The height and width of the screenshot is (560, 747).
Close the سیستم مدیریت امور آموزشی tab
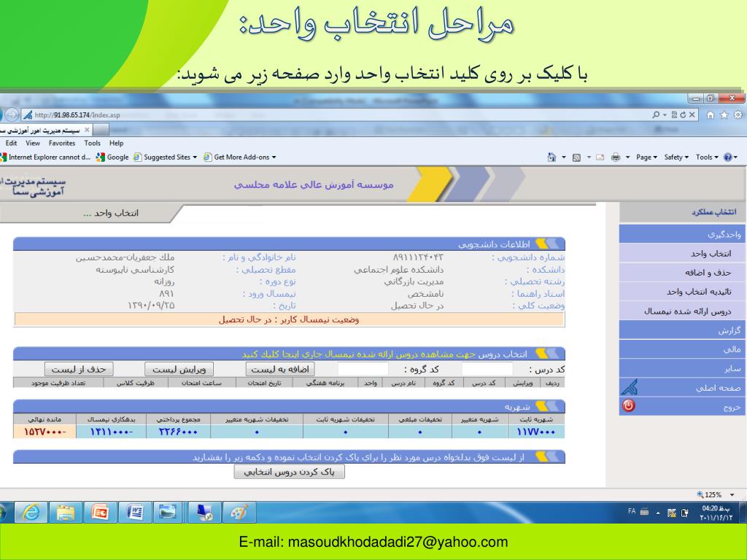coord(87,130)
